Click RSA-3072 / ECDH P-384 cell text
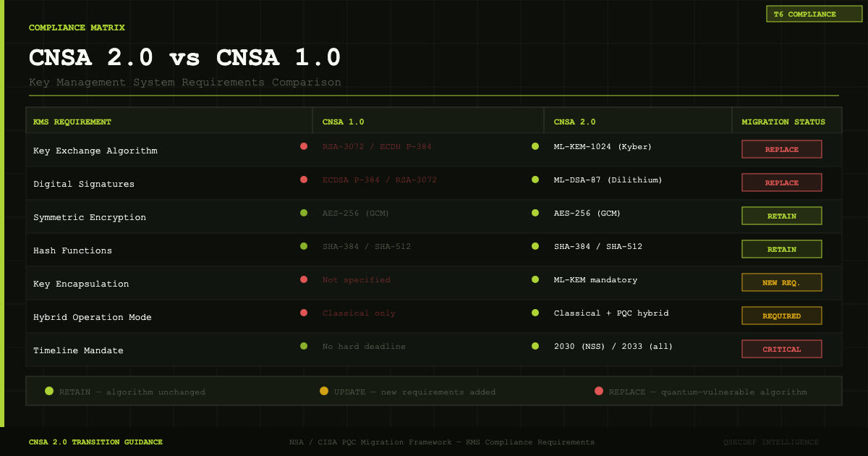 tap(377, 146)
